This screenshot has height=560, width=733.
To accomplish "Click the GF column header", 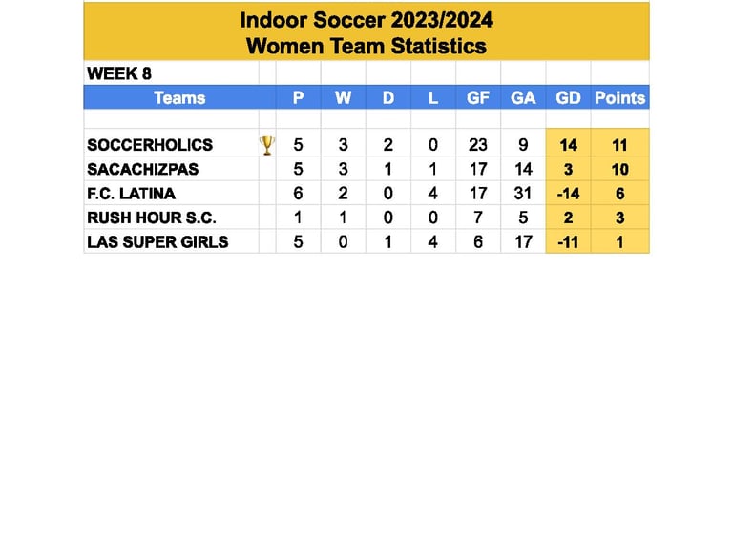I will [478, 97].
